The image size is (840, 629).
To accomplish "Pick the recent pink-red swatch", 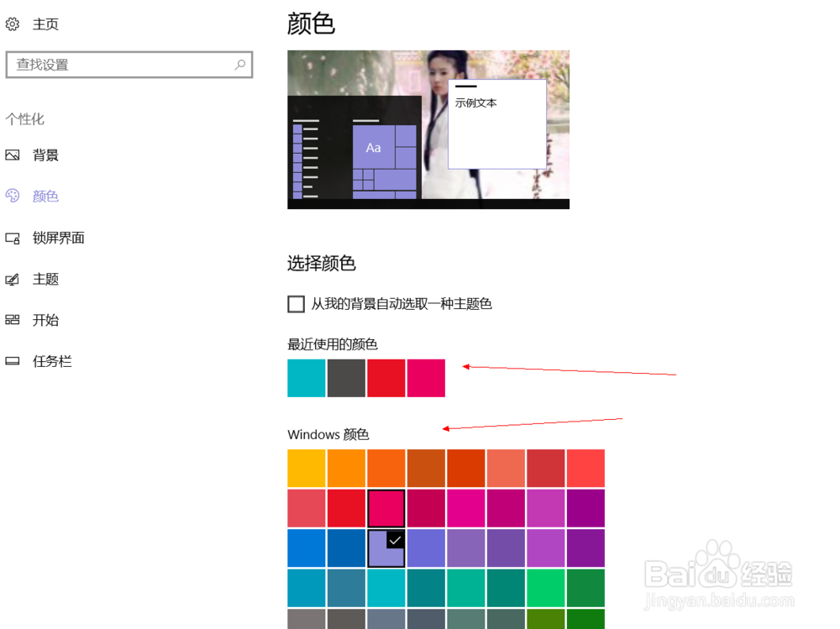I will (x=426, y=378).
